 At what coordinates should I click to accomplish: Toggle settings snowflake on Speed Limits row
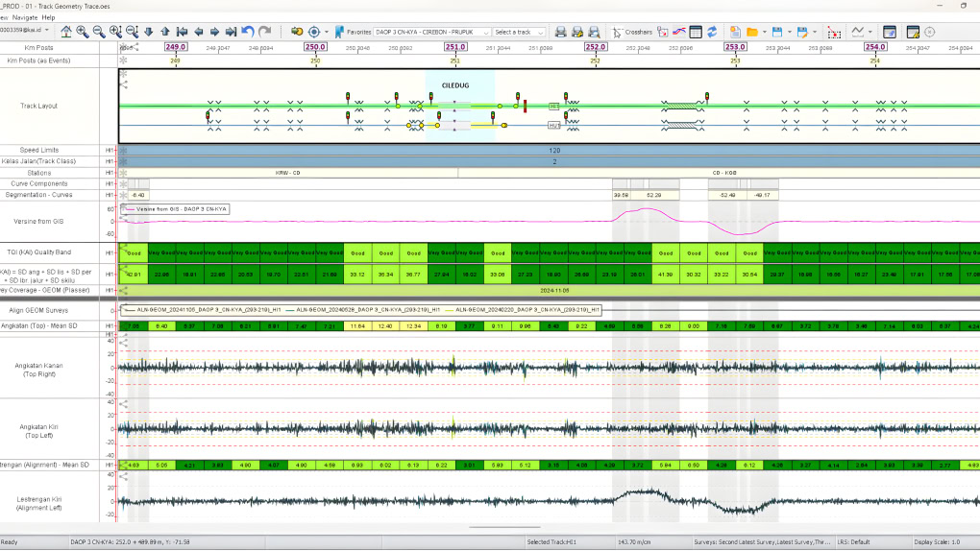[123, 151]
